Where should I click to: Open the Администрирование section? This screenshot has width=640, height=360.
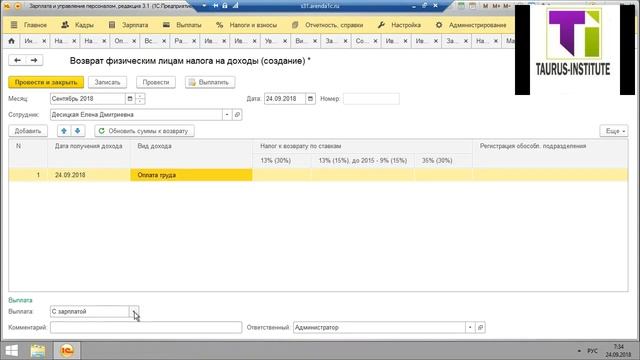(x=471, y=25)
